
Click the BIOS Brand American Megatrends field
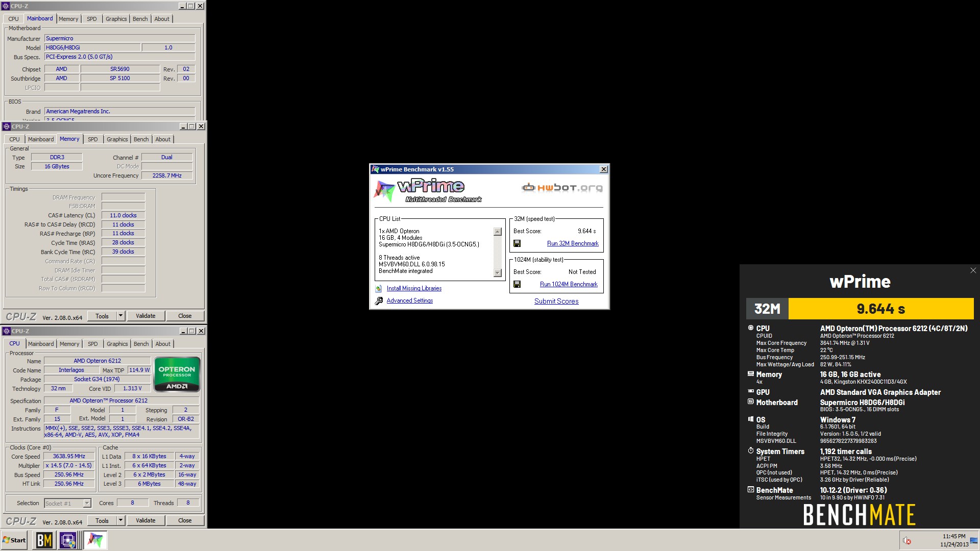(119, 111)
